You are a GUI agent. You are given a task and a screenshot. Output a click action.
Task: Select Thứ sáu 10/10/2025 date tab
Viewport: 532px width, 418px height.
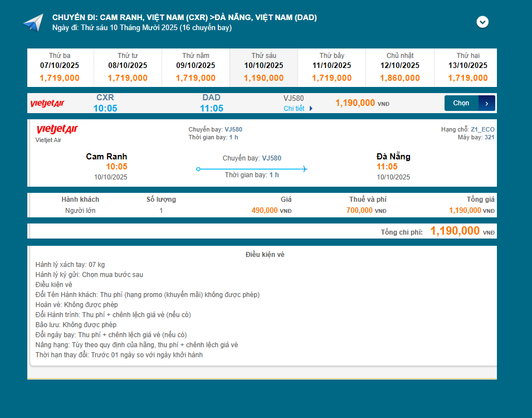pyautogui.click(x=263, y=67)
